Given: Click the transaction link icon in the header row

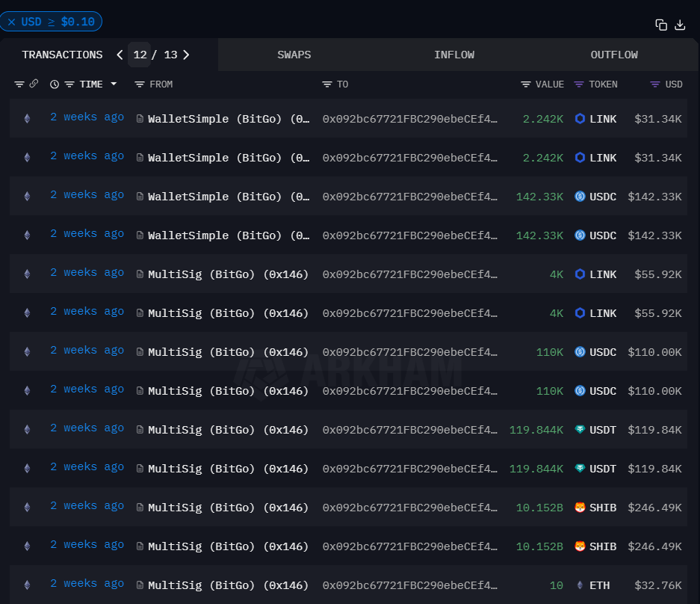Looking at the screenshot, I should (34, 84).
